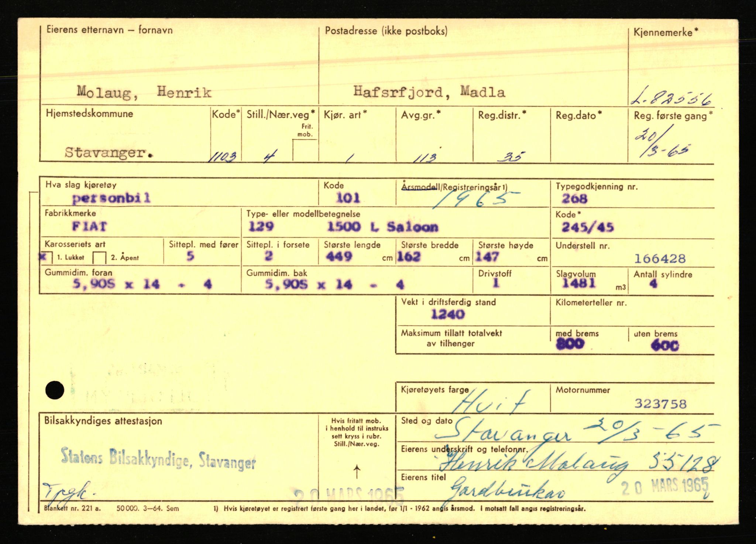Click the 'Kjør. art' value '1'

coord(347,158)
